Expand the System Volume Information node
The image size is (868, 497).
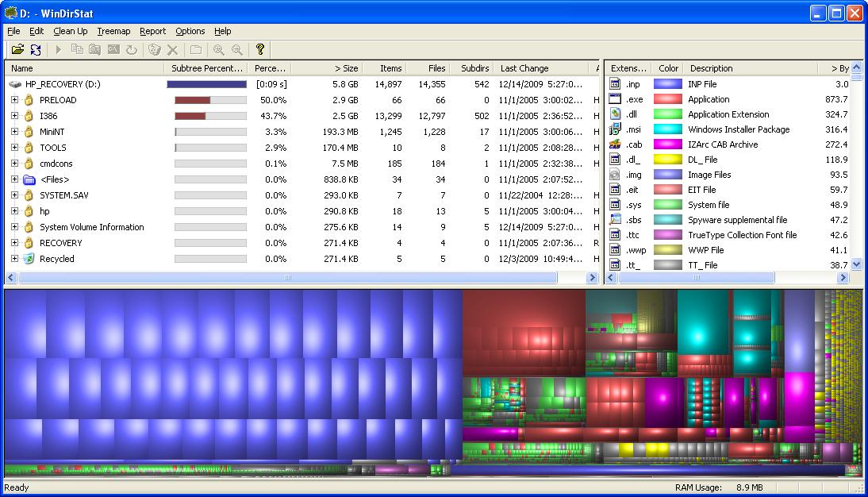point(14,227)
